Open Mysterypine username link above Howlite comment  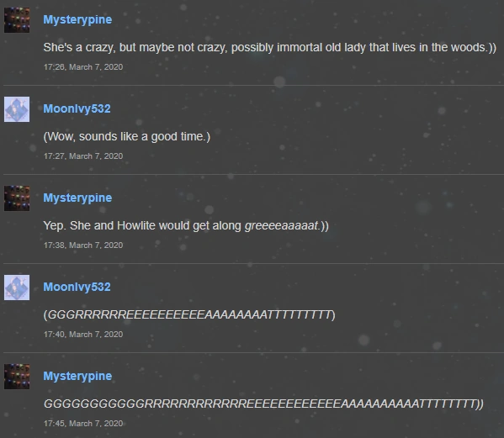77,198
